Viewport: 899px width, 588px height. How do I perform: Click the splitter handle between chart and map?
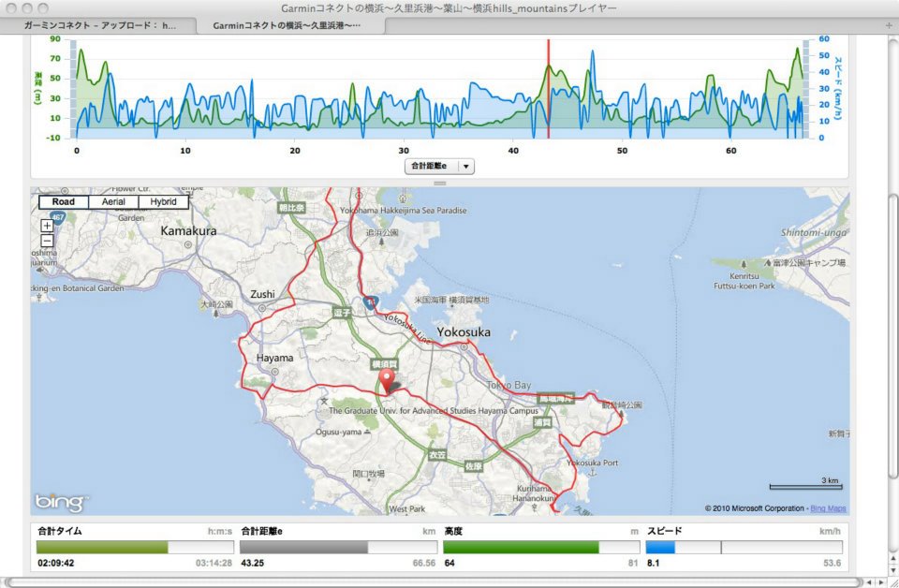coord(440,184)
